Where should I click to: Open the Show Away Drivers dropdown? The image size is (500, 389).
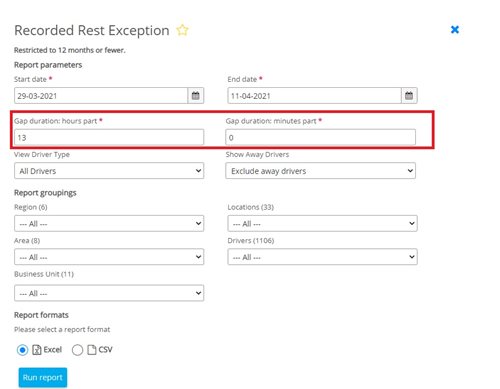[320, 171]
